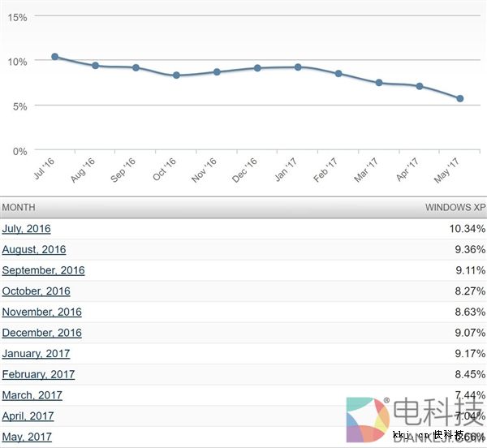Click the MONTH column header
487x448 pixels.
pyautogui.click(x=19, y=208)
